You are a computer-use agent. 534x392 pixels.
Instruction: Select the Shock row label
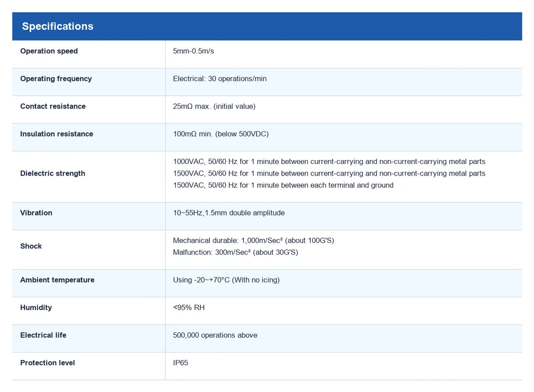tap(31, 246)
